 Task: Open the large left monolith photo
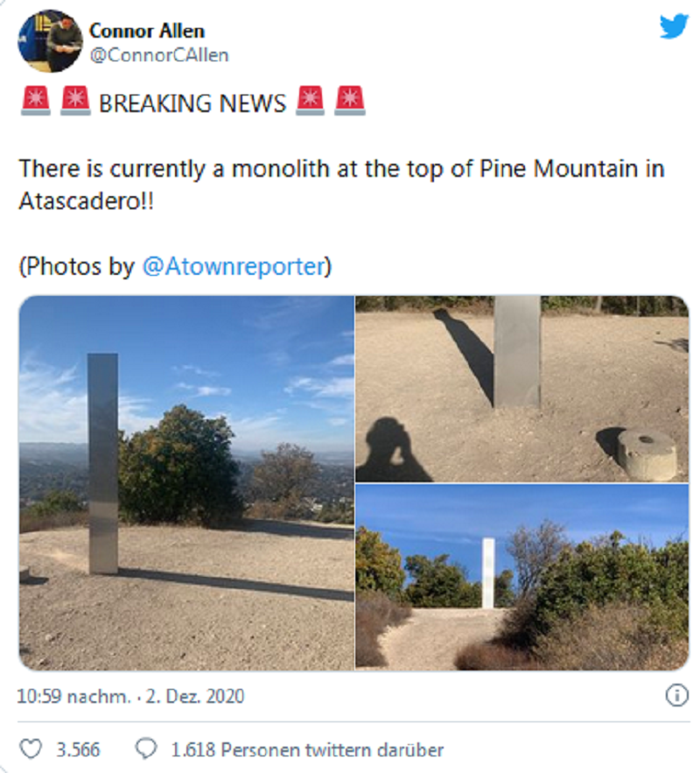(186, 482)
